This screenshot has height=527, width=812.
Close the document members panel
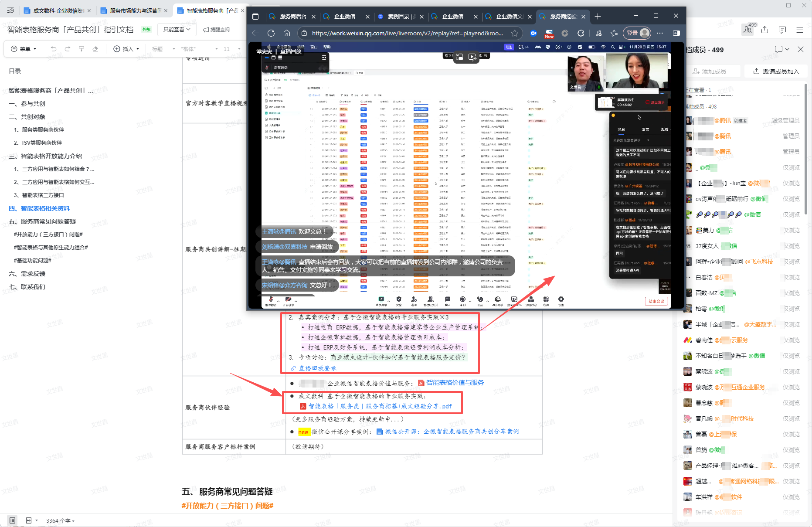[801, 49]
